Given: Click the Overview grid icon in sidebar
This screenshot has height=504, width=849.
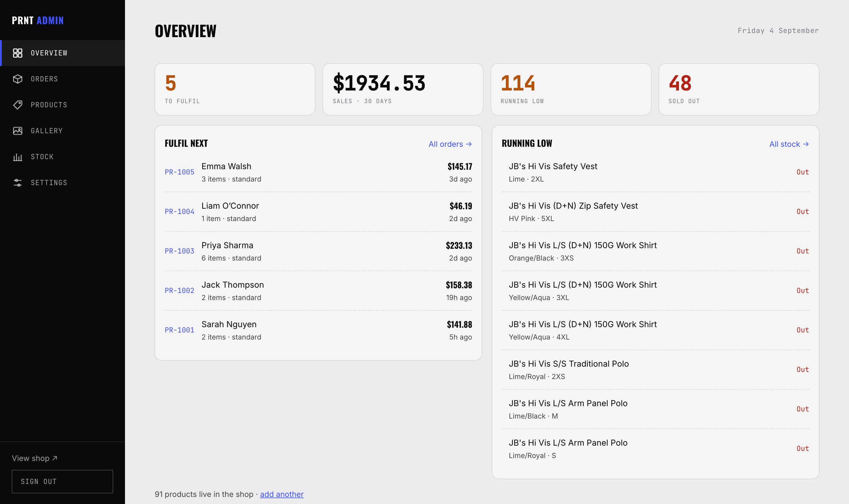Looking at the screenshot, I should click(18, 53).
